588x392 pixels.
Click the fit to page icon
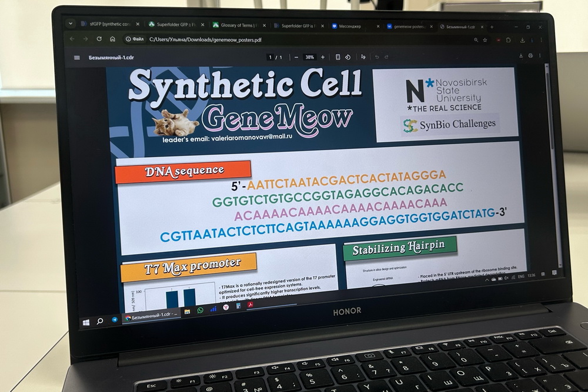click(x=338, y=57)
